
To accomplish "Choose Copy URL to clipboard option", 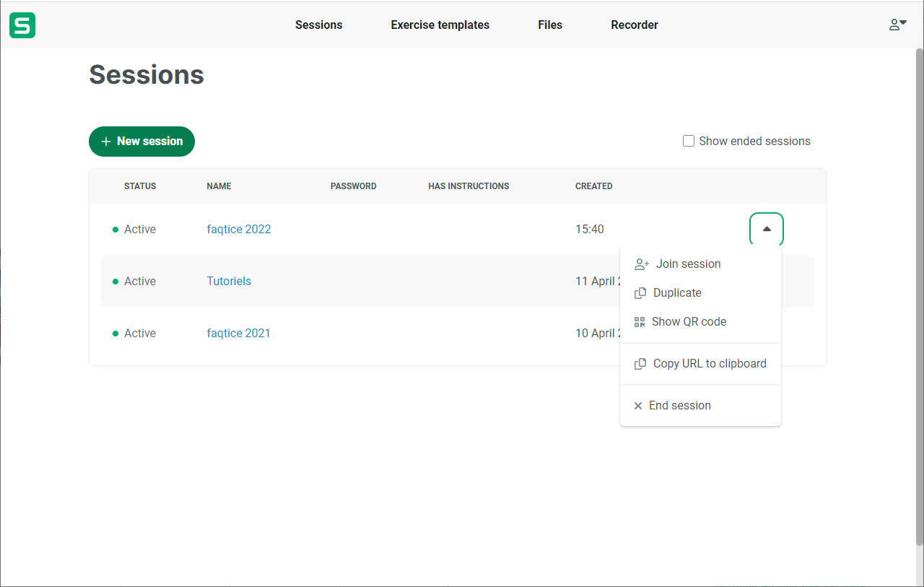I will coord(709,364).
